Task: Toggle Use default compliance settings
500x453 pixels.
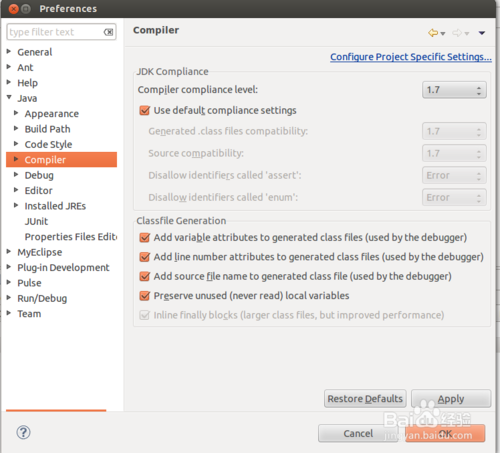Action: click(144, 110)
